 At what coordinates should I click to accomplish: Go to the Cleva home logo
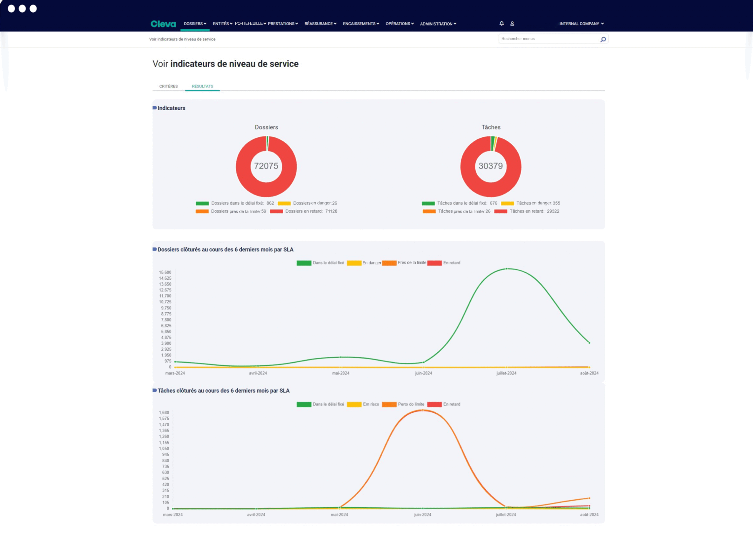tap(163, 24)
